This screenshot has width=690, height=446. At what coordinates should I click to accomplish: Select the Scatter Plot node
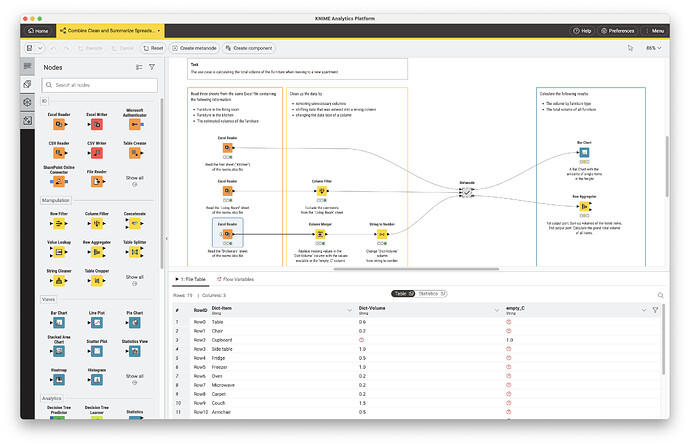(x=97, y=351)
